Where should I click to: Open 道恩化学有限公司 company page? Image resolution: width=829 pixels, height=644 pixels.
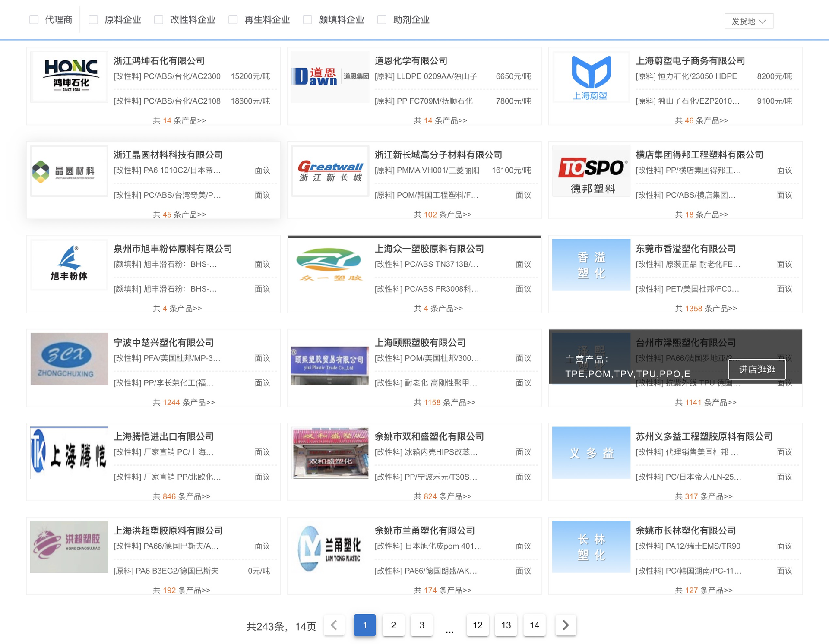coord(411,61)
